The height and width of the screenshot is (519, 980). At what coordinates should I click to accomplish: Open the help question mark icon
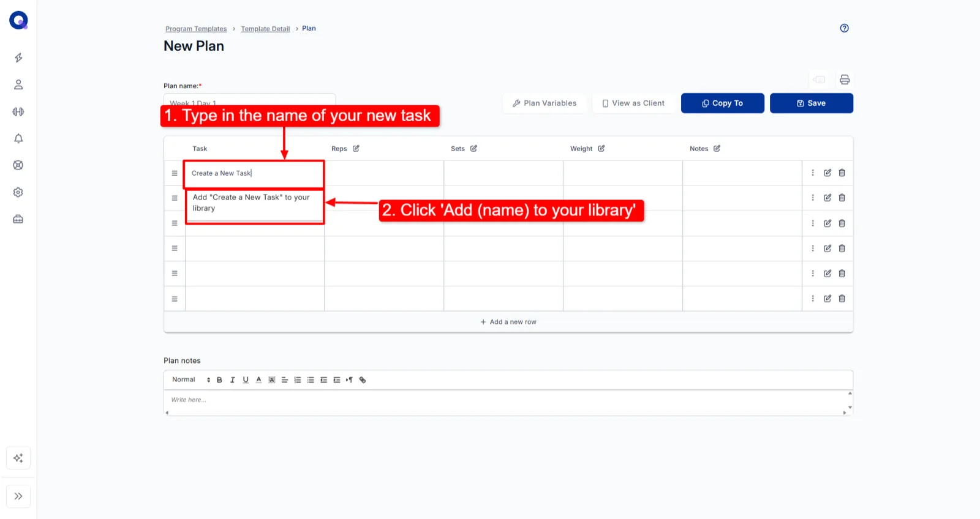844,28
